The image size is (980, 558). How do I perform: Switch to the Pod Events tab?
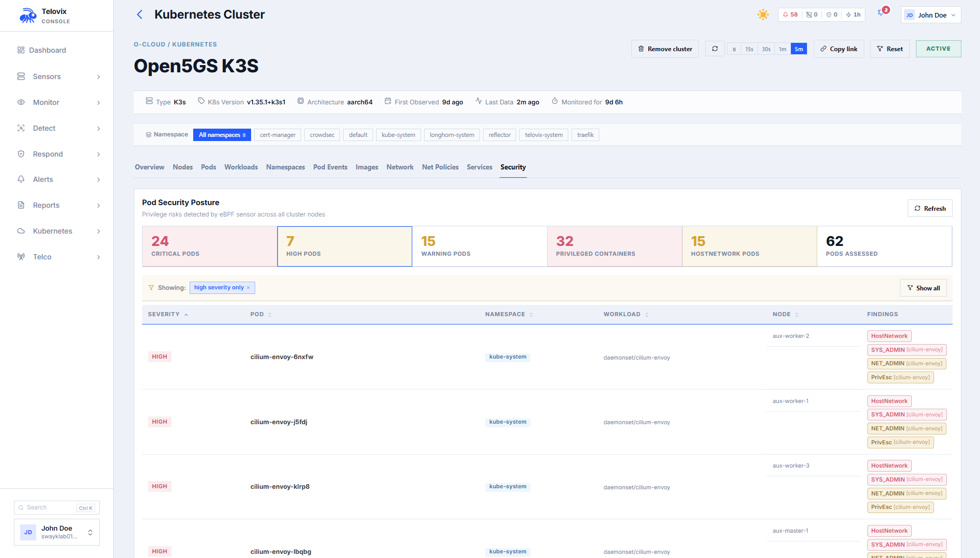330,167
